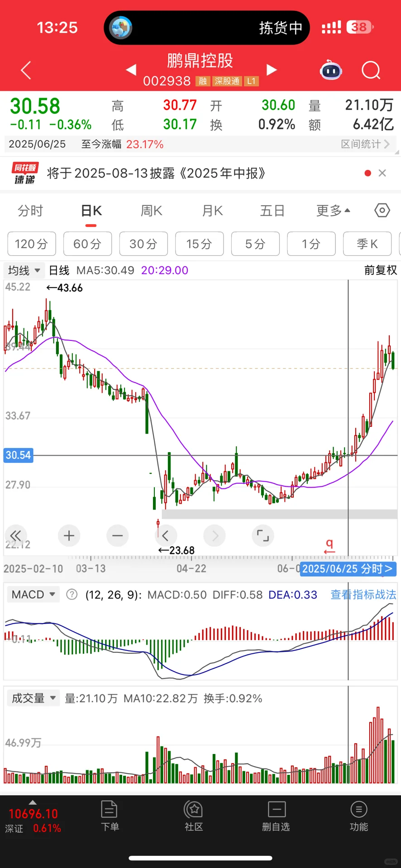401x868 pixels.
Task: Select 120分 period button
Action: click(32, 244)
